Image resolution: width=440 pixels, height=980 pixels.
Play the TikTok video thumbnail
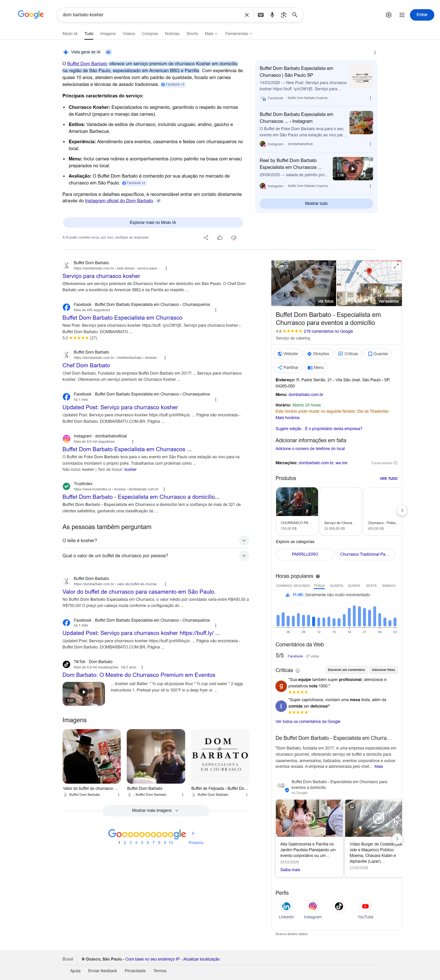coord(84,694)
